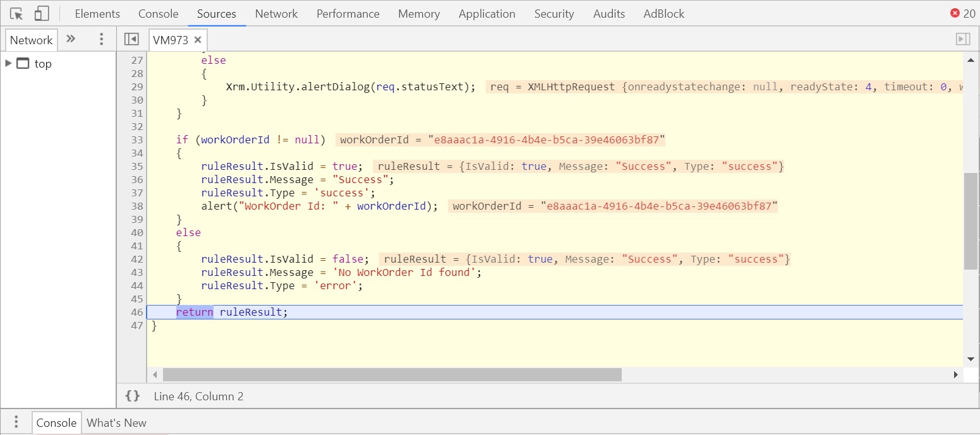Activate the inspect element picker
This screenshot has height=435, width=980.
point(17,13)
